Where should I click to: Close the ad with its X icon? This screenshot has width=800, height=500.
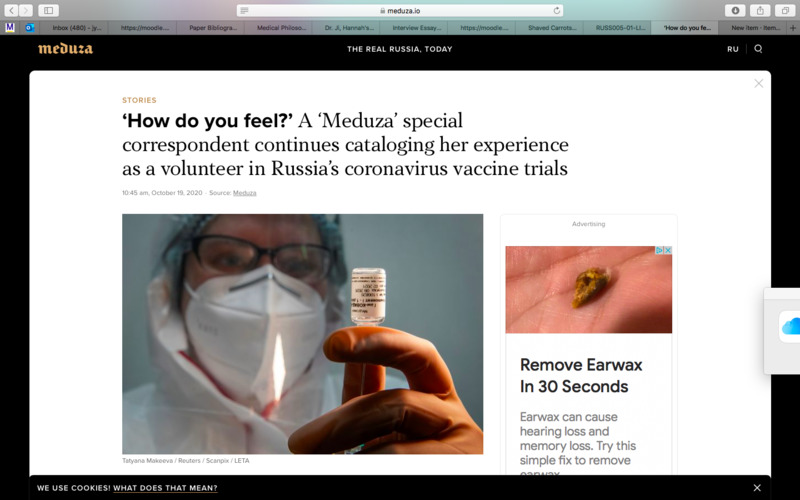point(667,251)
